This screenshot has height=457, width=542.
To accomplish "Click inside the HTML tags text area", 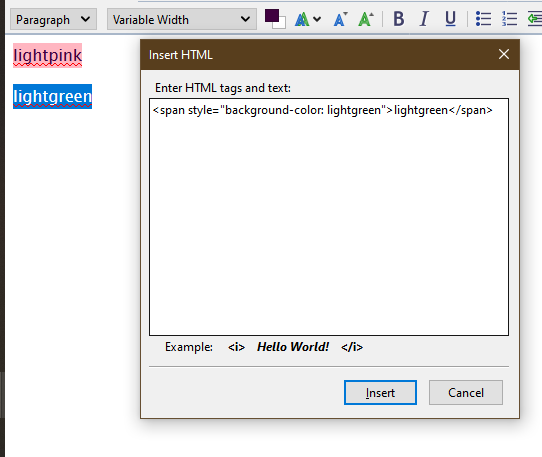I will (329, 217).
